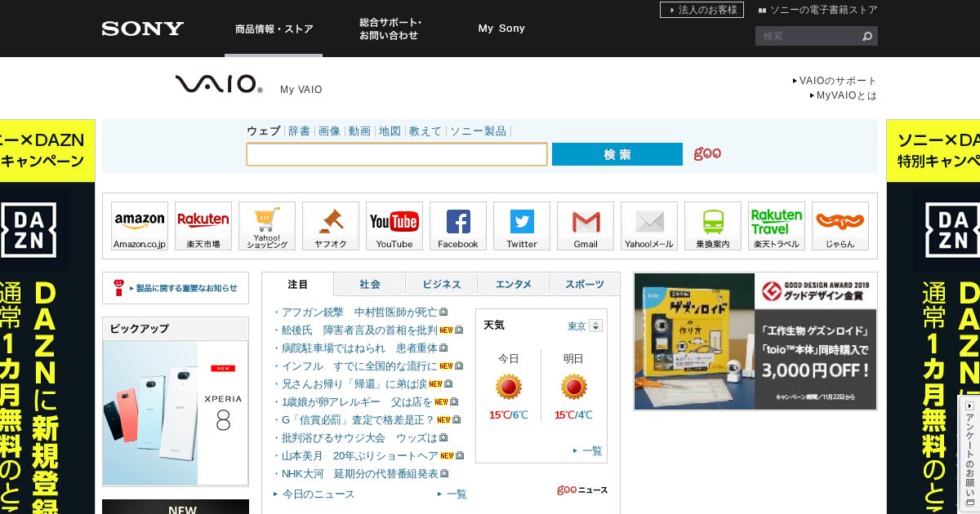Open the VAIOのサポート link

pyautogui.click(x=835, y=81)
